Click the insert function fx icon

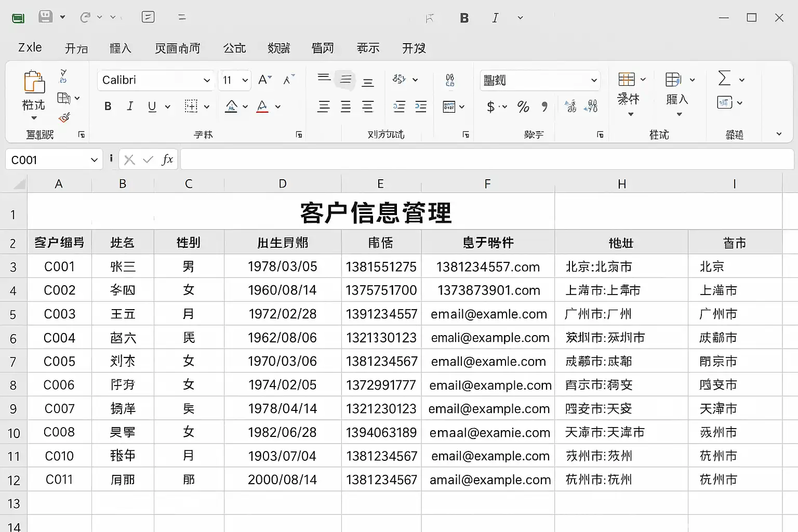point(167,159)
